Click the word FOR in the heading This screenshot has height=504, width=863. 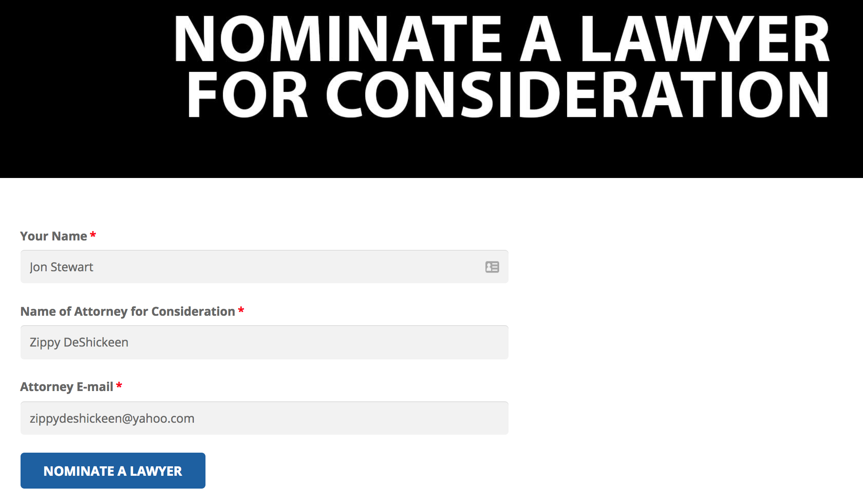(247, 94)
